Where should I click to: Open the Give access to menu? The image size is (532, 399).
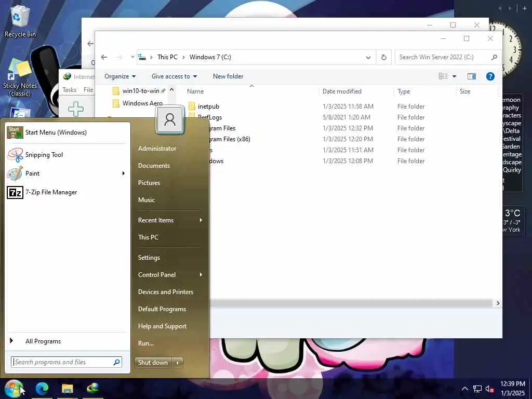[x=174, y=76]
